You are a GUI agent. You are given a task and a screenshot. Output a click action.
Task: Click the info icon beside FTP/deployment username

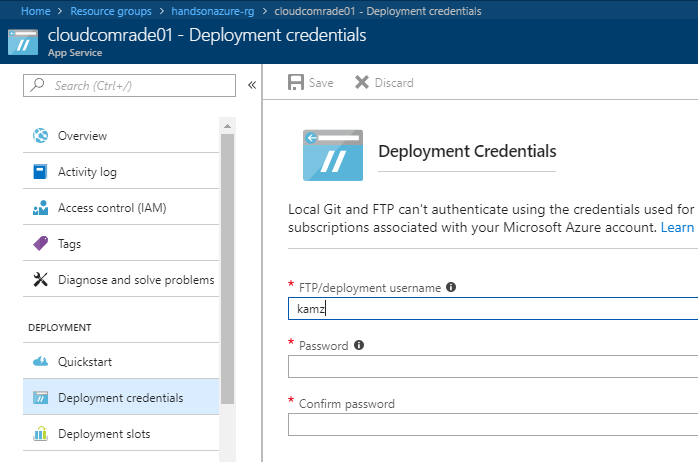[x=451, y=287]
